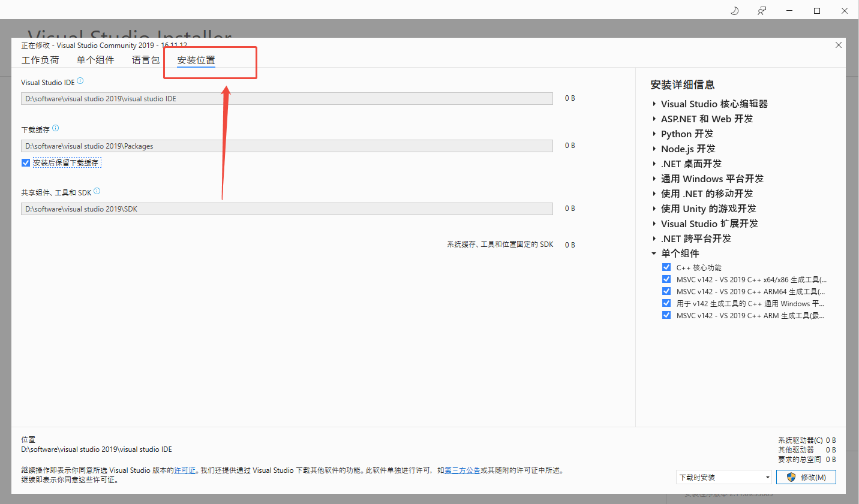Image resolution: width=859 pixels, height=504 pixels.
Task: Expand Visual Studio 核心编辑器 details
Action: [x=654, y=104]
